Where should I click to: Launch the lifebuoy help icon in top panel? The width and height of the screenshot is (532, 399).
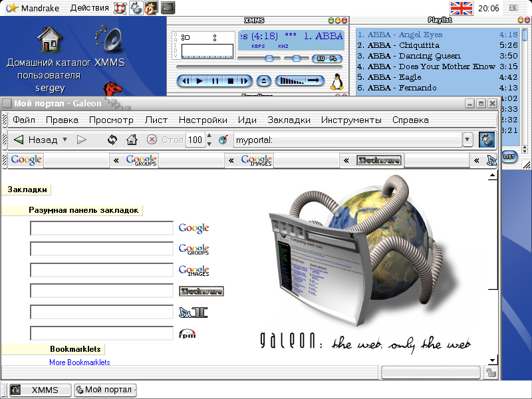point(120,8)
